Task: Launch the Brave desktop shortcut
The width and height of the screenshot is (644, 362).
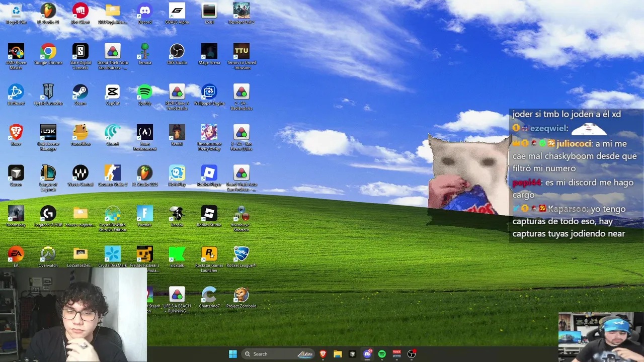Action: (16, 135)
